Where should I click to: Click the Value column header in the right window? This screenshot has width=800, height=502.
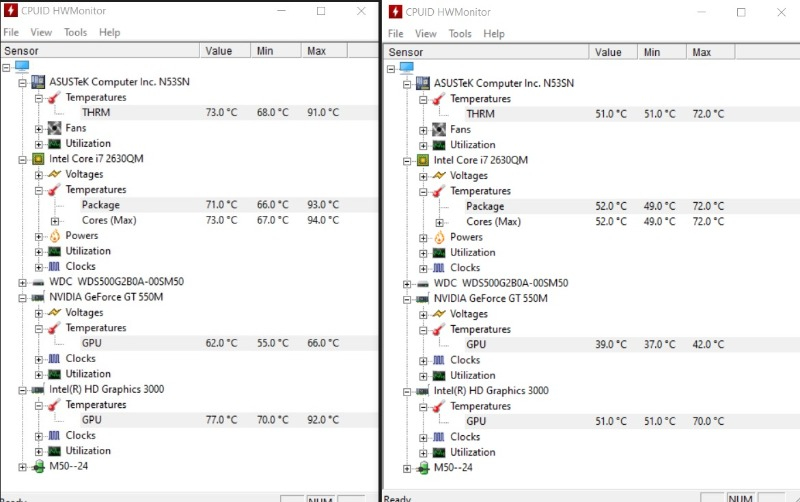tap(608, 52)
